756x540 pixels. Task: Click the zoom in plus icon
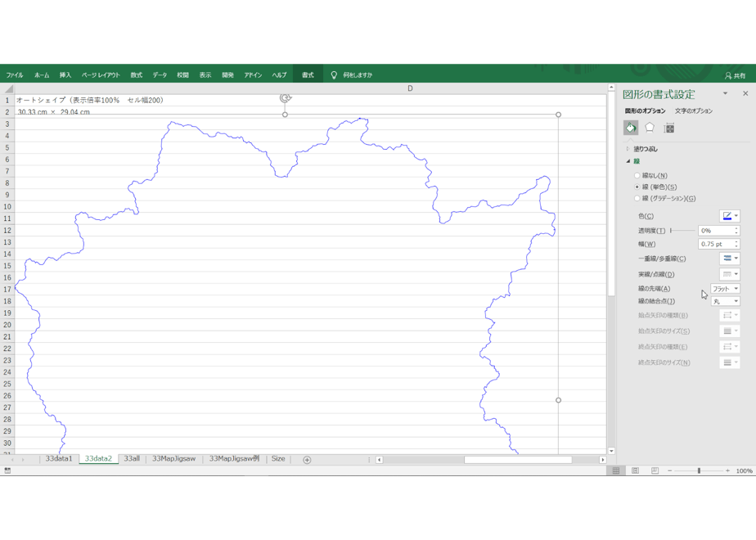727,470
